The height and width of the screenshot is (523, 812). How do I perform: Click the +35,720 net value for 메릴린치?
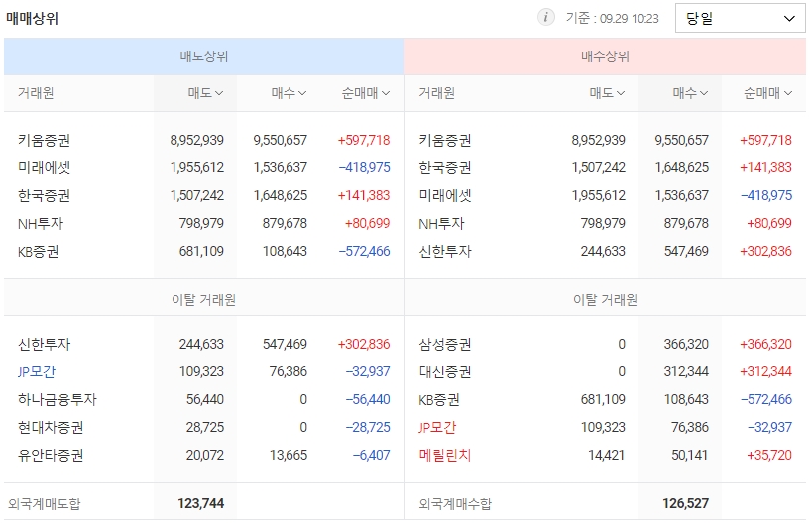pos(769,456)
